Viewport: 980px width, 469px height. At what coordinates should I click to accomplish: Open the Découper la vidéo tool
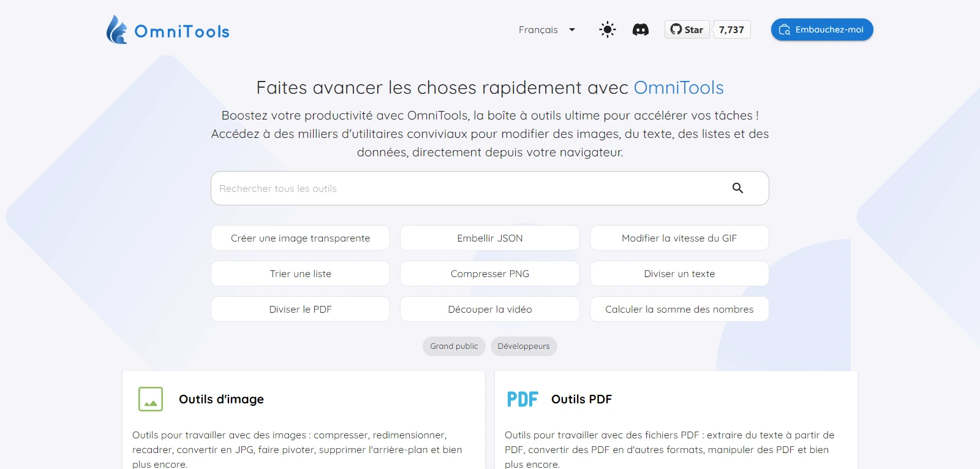(490, 309)
